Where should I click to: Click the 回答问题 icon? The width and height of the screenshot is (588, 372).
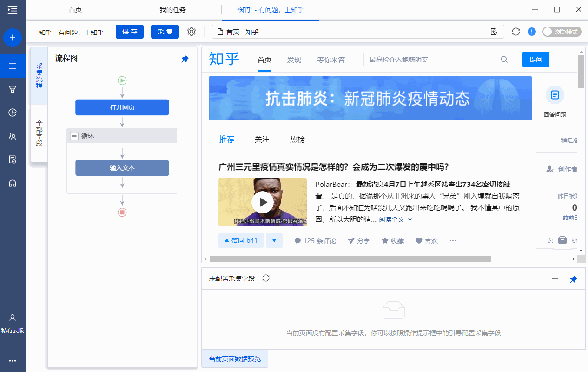555,95
